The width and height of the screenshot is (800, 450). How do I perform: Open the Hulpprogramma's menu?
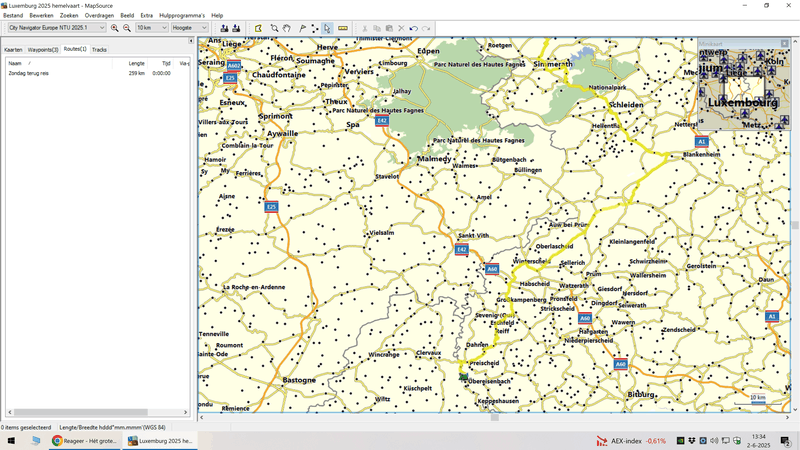point(182,15)
